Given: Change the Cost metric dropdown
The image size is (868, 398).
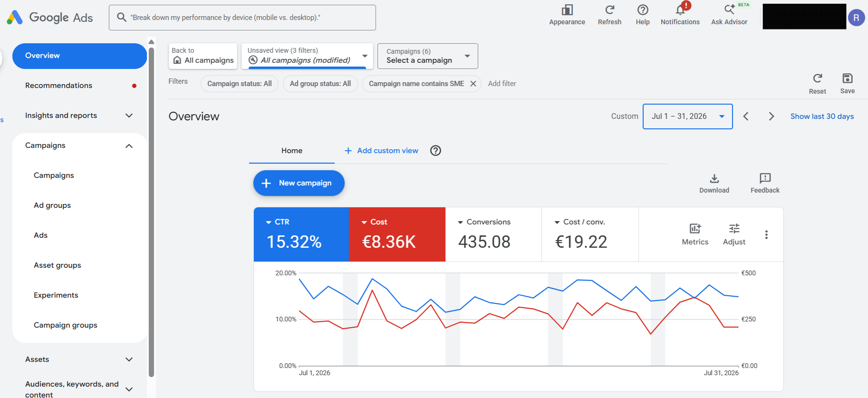Looking at the screenshot, I should (374, 222).
